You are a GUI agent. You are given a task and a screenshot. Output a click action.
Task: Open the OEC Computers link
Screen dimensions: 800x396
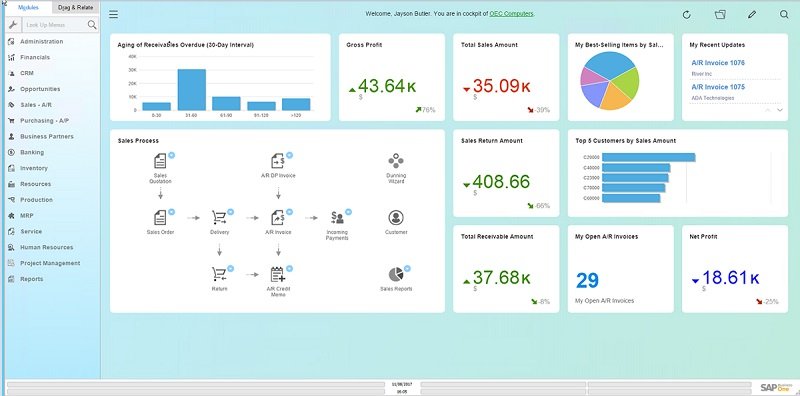pyautogui.click(x=511, y=14)
